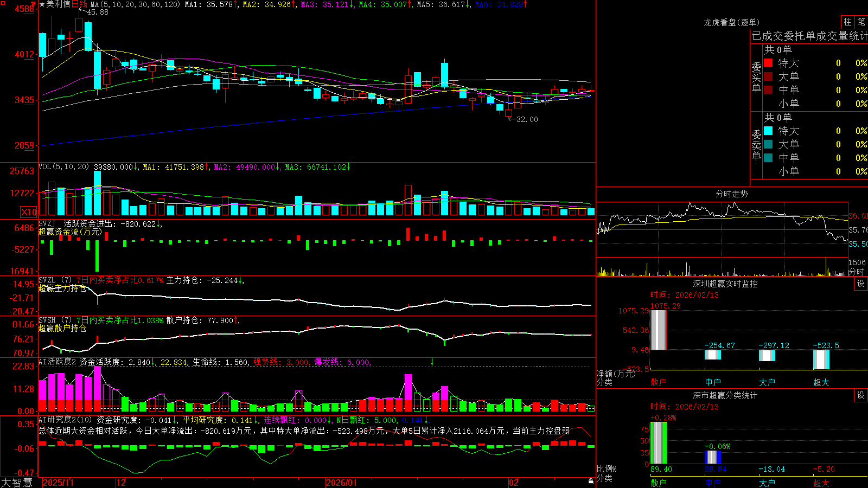Click the small red square icon in top-left corner

2,2
